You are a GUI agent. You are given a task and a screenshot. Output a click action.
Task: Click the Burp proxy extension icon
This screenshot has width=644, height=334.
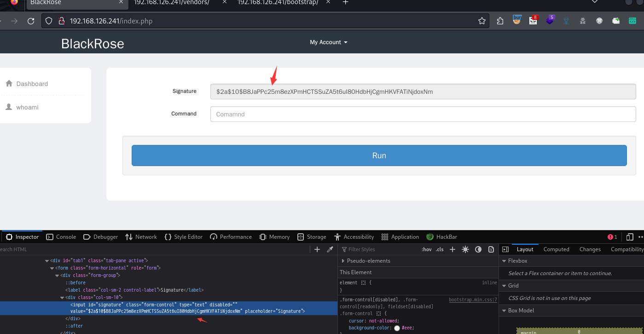(516, 21)
